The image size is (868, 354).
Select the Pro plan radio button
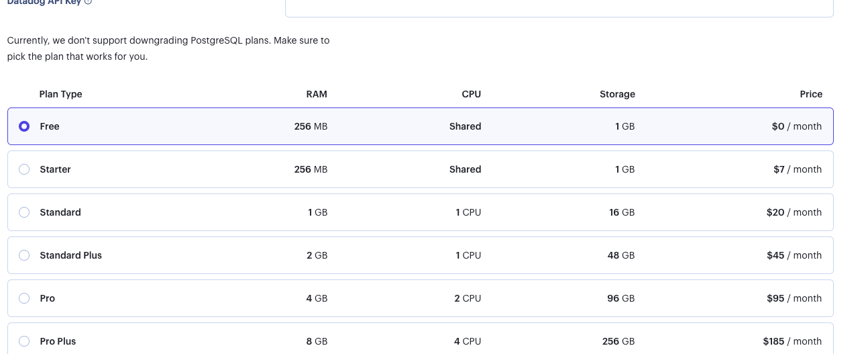(x=24, y=298)
